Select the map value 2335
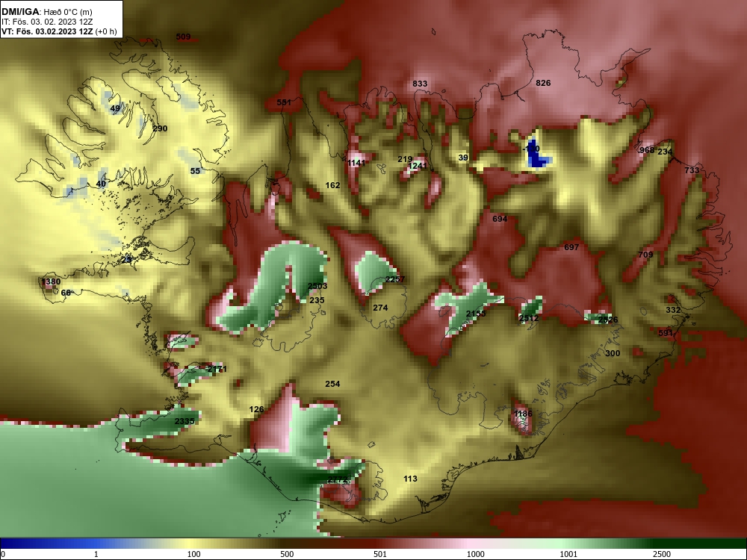 coord(185,421)
